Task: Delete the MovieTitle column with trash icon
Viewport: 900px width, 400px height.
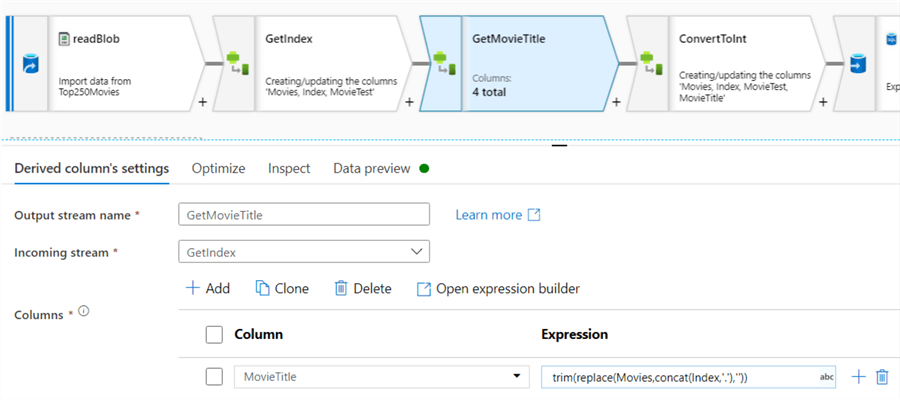Action: pos(882,377)
